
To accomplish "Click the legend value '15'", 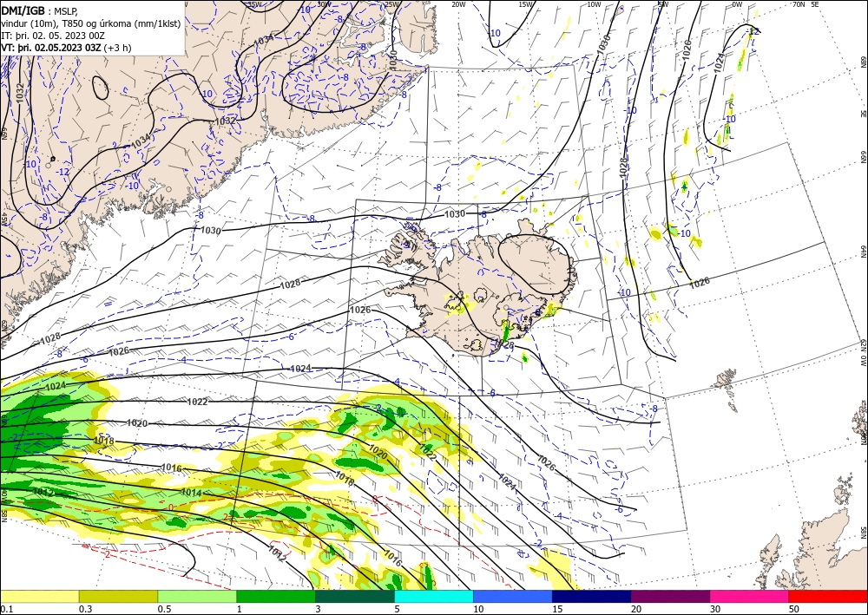I will coord(557,609).
